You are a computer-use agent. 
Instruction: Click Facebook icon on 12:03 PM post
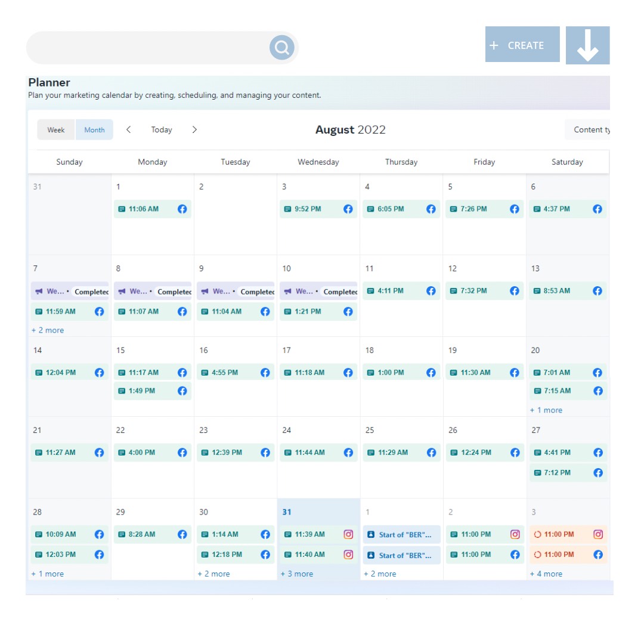click(x=100, y=555)
